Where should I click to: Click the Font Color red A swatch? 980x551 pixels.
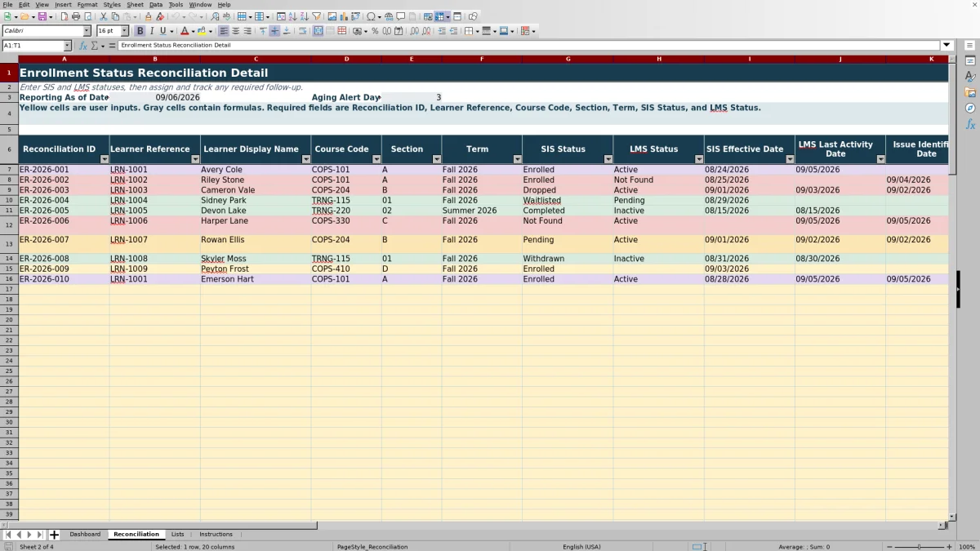(x=185, y=31)
